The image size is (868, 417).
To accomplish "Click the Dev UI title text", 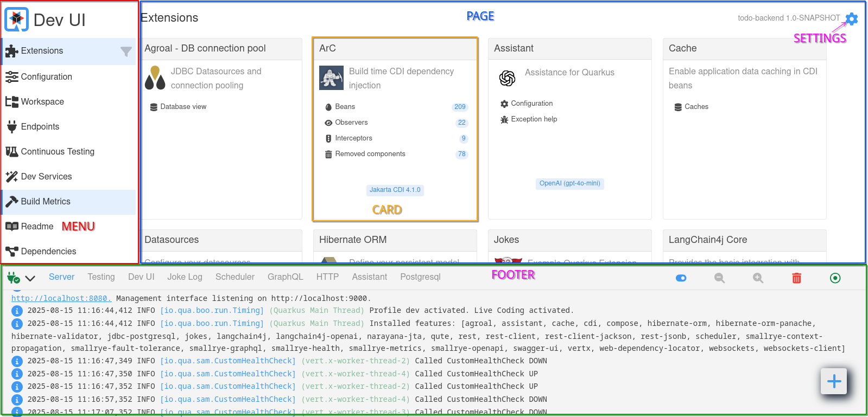I will coord(60,20).
